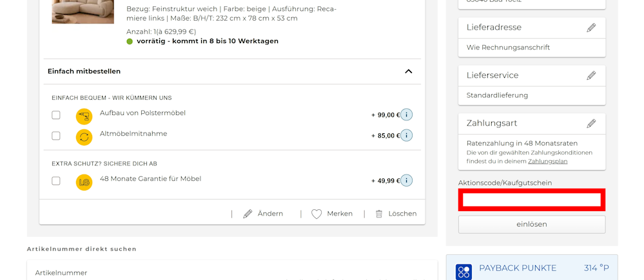
Task: Open the Zahlungsplan link
Action: [x=547, y=162]
